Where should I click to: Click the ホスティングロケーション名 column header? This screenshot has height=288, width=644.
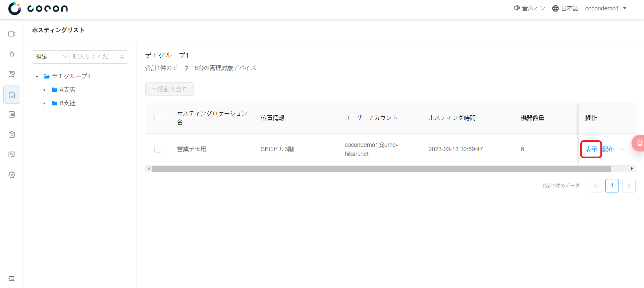click(212, 118)
